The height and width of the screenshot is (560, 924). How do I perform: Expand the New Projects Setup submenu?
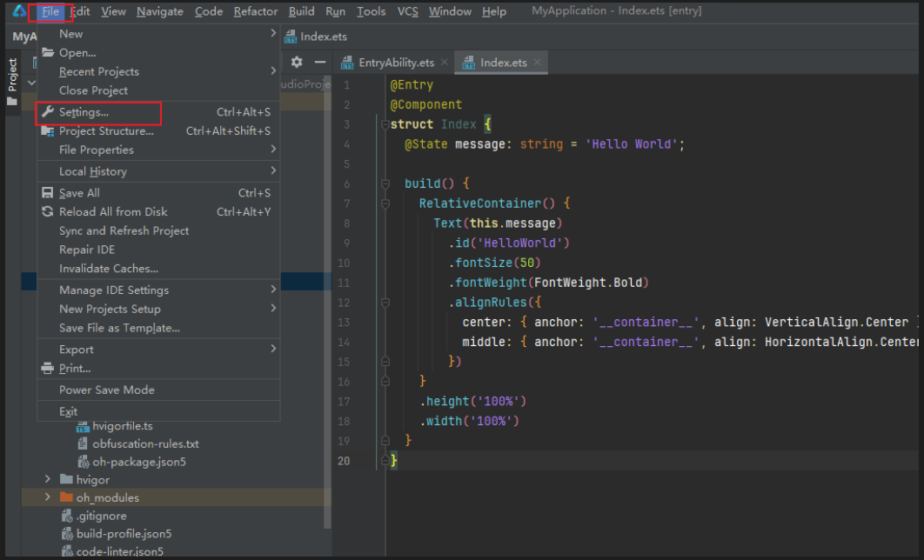pyautogui.click(x=158, y=310)
